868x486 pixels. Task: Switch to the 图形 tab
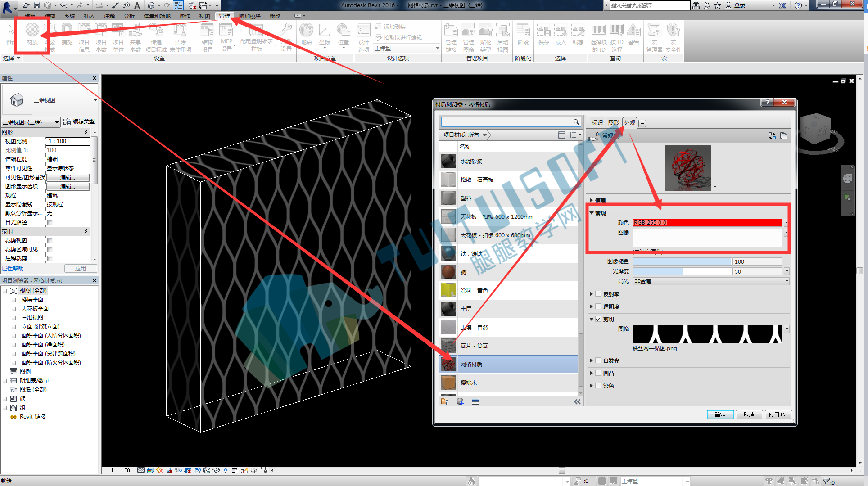613,123
